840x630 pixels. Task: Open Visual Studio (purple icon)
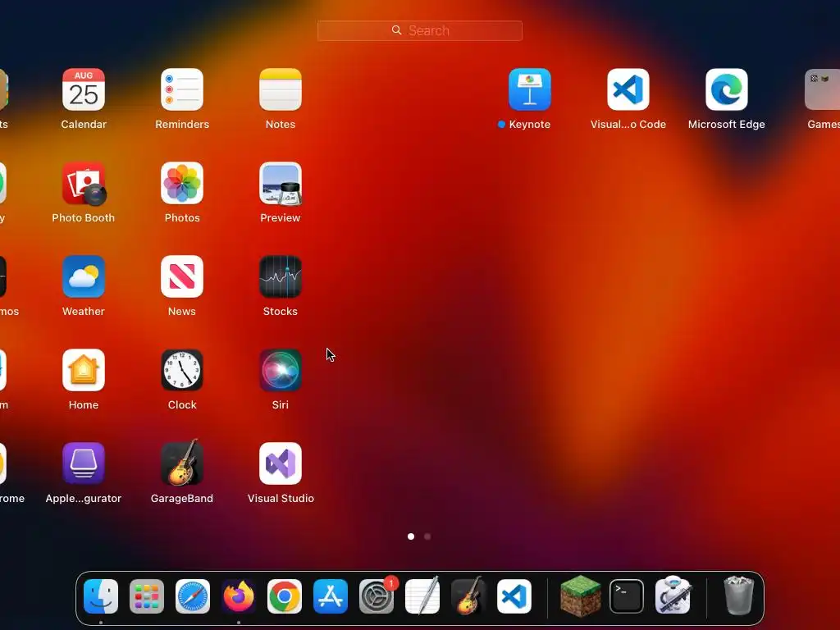click(x=281, y=463)
